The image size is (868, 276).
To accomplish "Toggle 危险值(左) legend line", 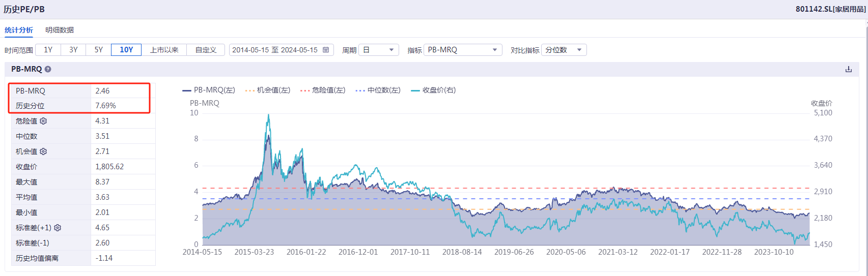I will point(323,90).
